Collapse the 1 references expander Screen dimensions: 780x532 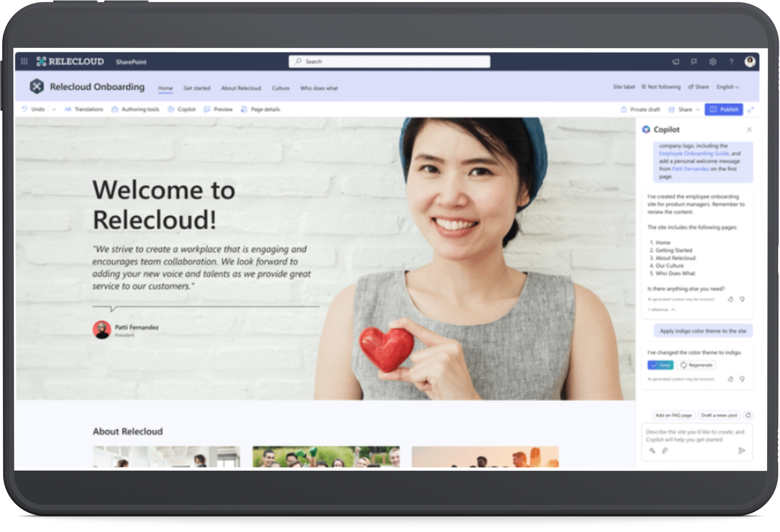point(661,309)
